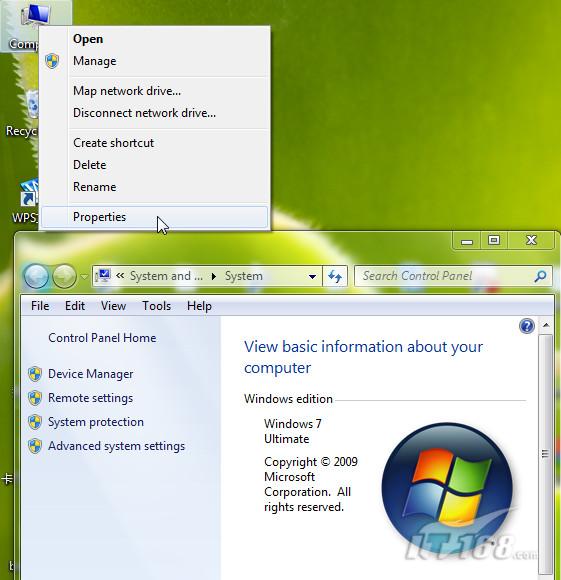
Task: Click the scrollbar up arrow
Action: point(546,326)
